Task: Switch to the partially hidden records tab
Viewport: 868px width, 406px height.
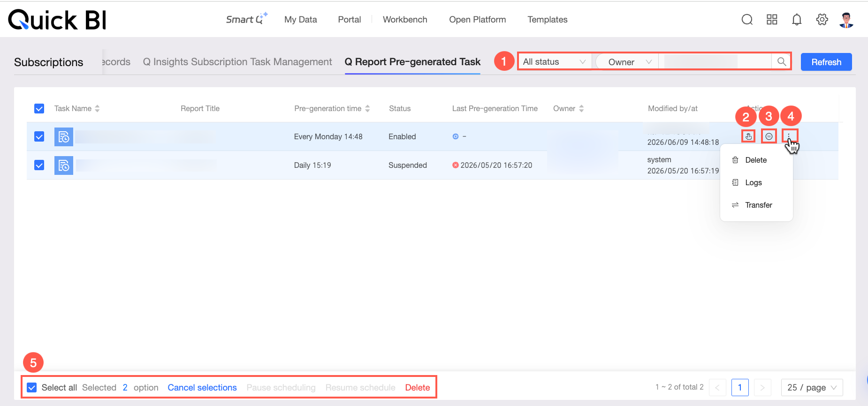Action: coord(116,62)
